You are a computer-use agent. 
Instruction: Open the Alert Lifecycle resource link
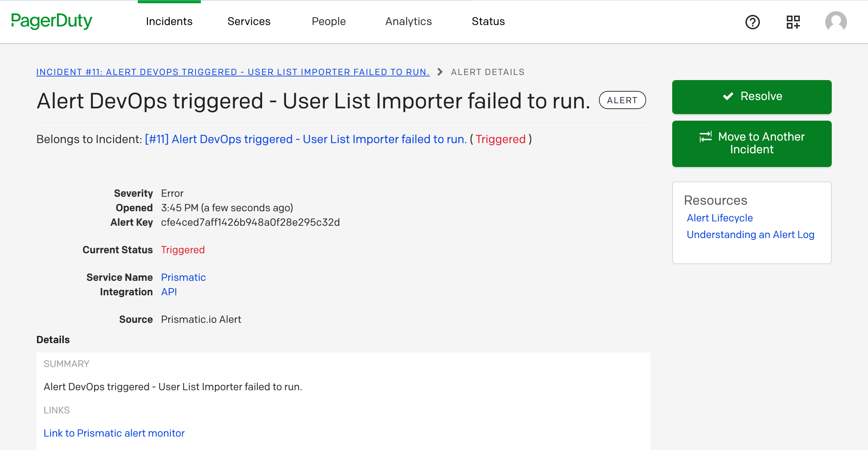[x=719, y=217]
